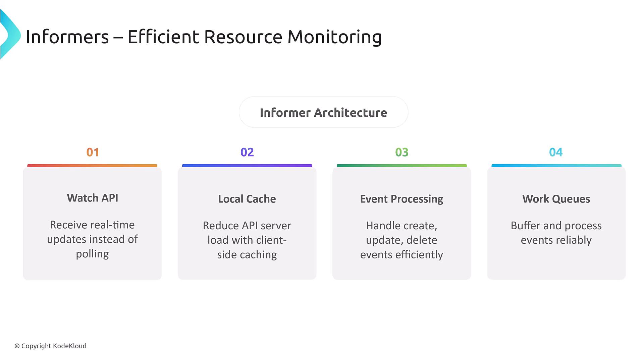Select the 'Work Queues' card heading
The height and width of the screenshot is (362, 644).
pos(556,199)
